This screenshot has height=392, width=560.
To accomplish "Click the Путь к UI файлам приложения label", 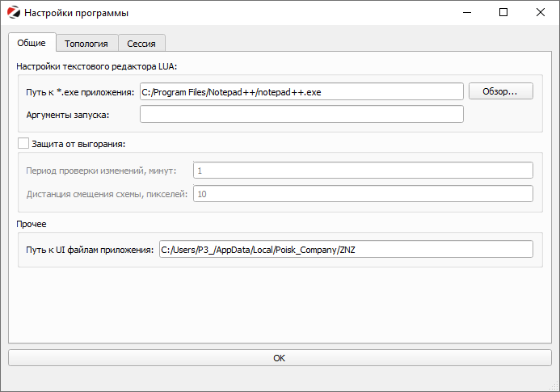I will (90, 250).
